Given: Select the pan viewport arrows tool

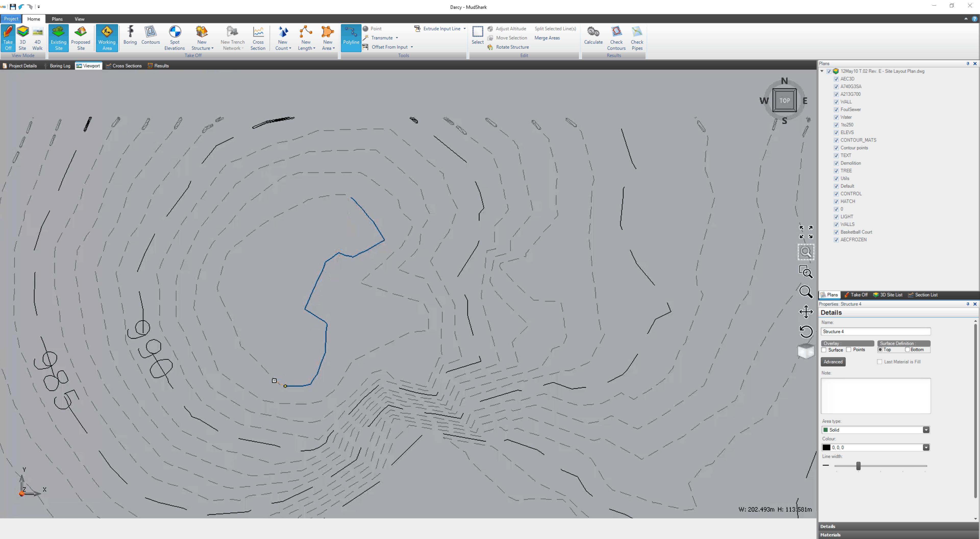Looking at the screenshot, I should pyautogui.click(x=806, y=311).
